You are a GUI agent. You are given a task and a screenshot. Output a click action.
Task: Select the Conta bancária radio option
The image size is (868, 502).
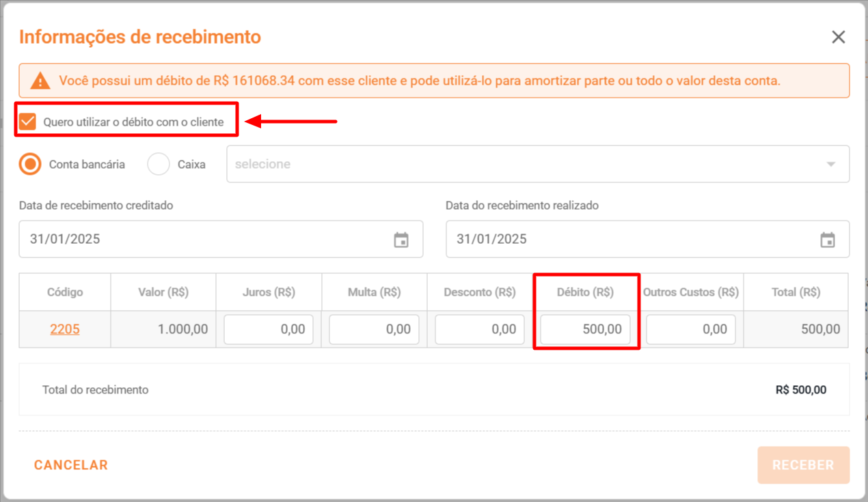point(30,164)
